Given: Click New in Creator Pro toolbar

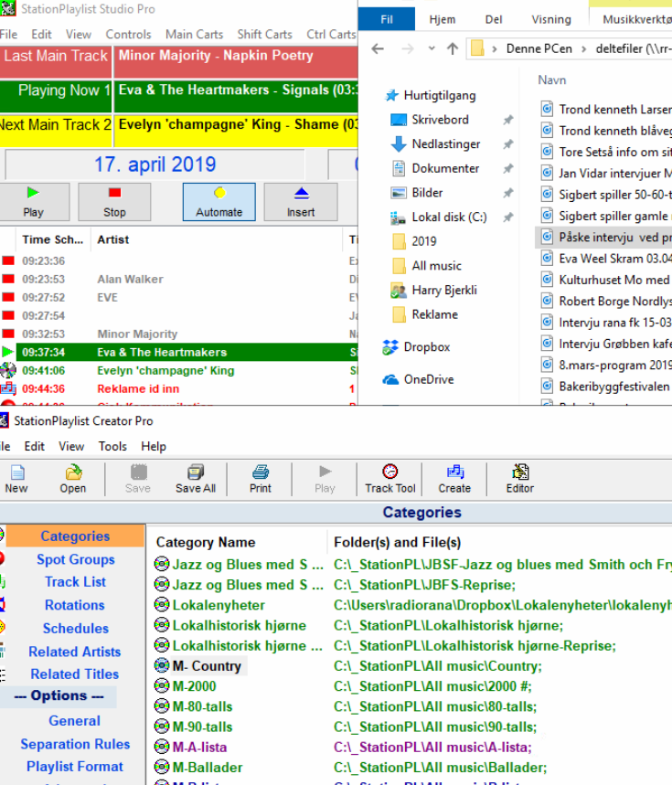Looking at the screenshot, I should [x=16, y=479].
